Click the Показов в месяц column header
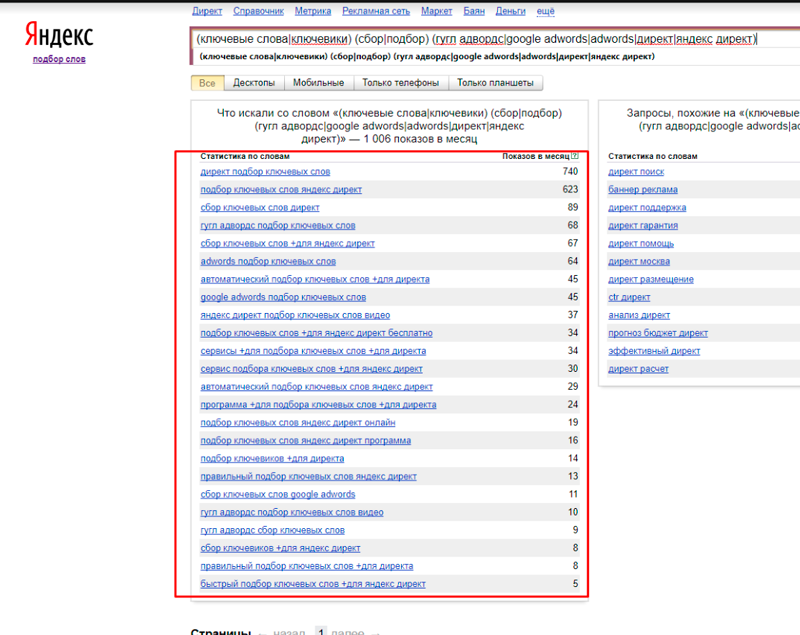 click(536, 156)
